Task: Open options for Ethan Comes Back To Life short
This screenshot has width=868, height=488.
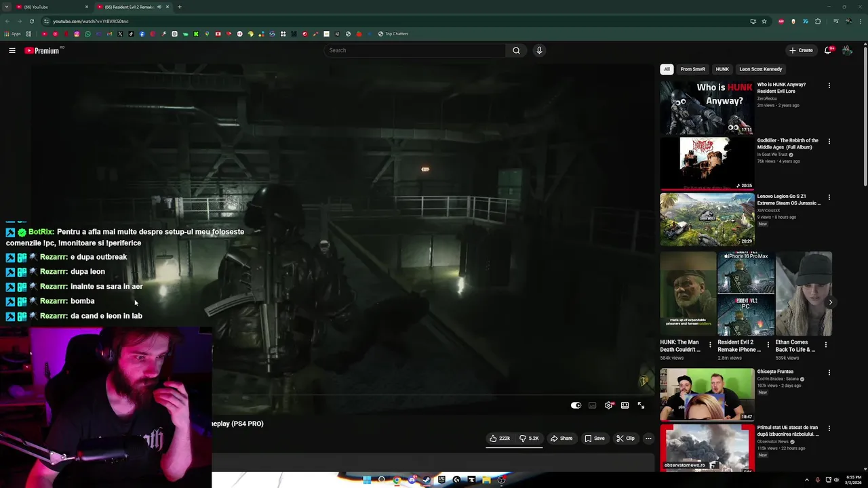Action: pos(825,345)
